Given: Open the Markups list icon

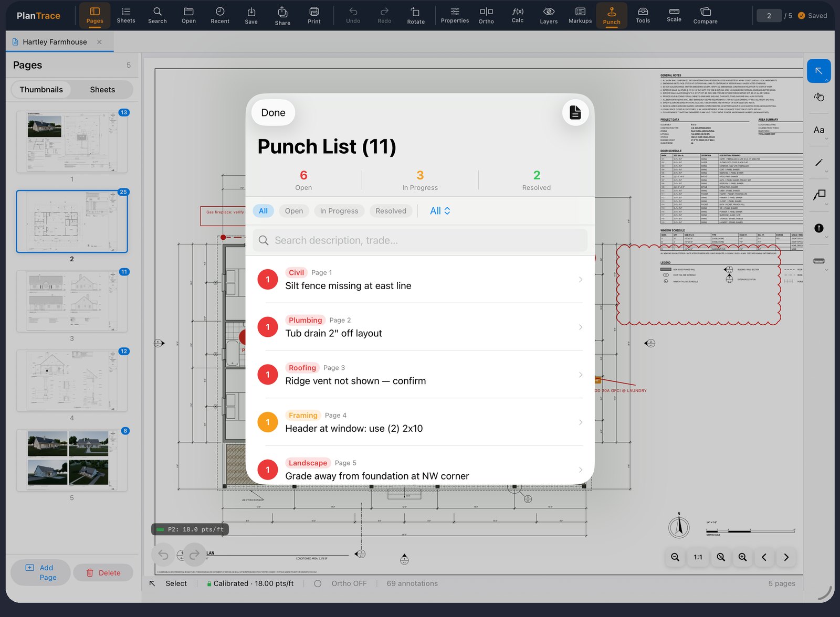Looking at the screenshot, I should click(x=580, y=15).
